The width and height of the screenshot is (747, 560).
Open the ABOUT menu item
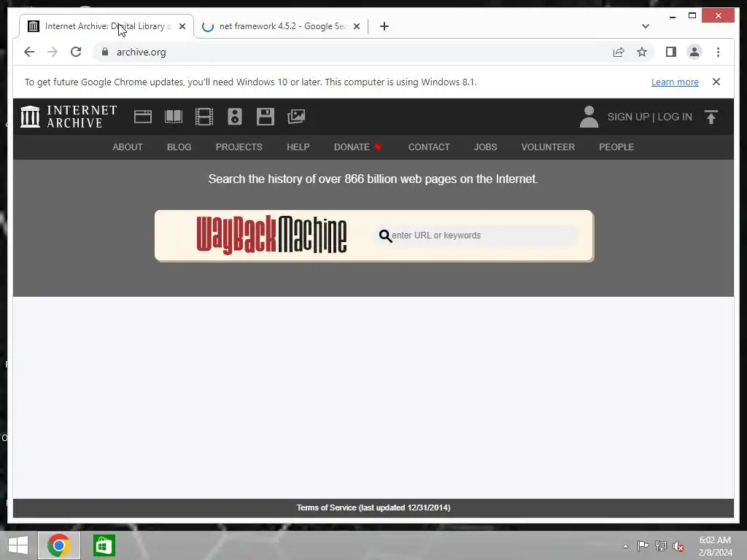click(127, 147)
